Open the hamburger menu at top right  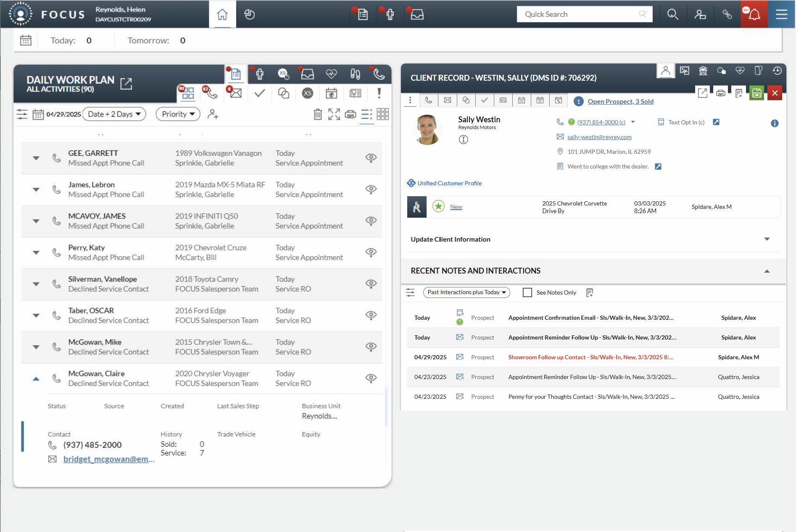(x=781, y=14)
